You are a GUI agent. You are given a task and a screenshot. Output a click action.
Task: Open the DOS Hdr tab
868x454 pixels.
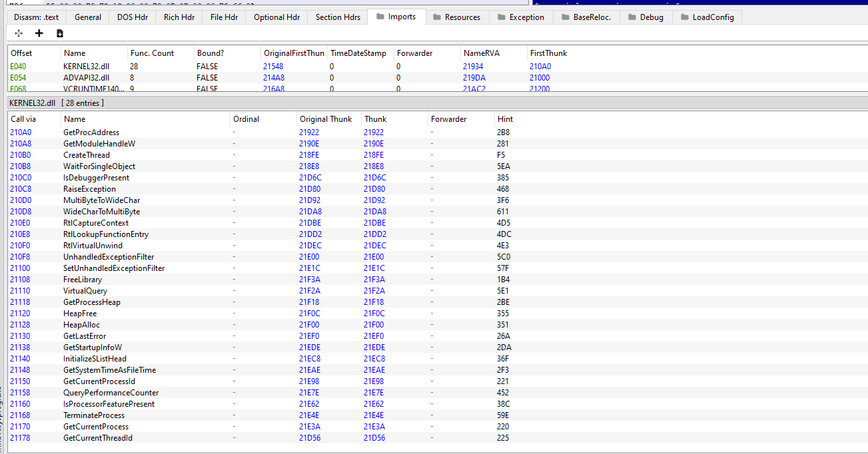(132, 17)
